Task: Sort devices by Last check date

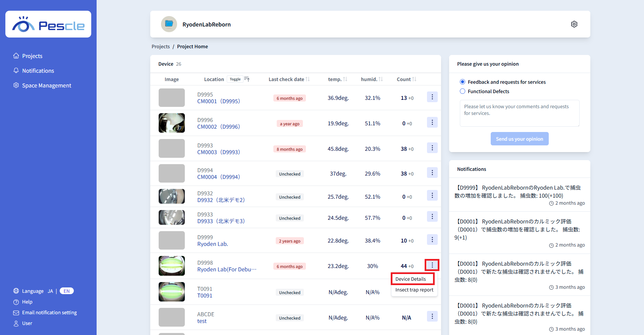Action: (307, 79)
